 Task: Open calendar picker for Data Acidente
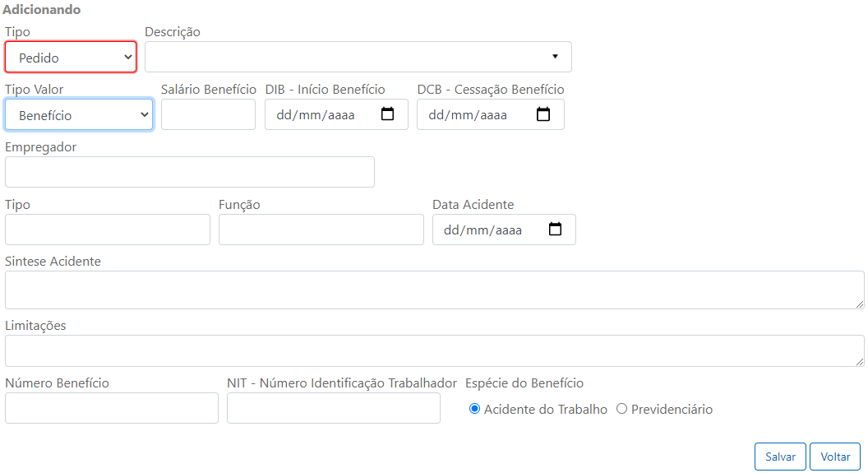pyautogui.click(x=555, y=230)
